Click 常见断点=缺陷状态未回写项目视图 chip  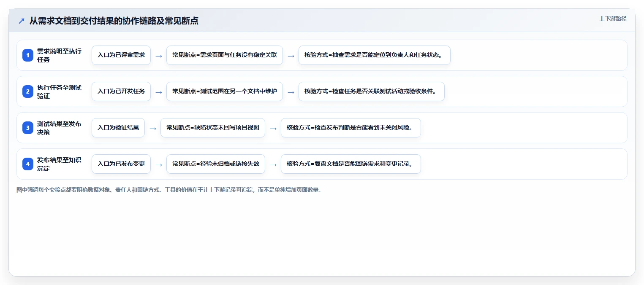tap(213, 128)
